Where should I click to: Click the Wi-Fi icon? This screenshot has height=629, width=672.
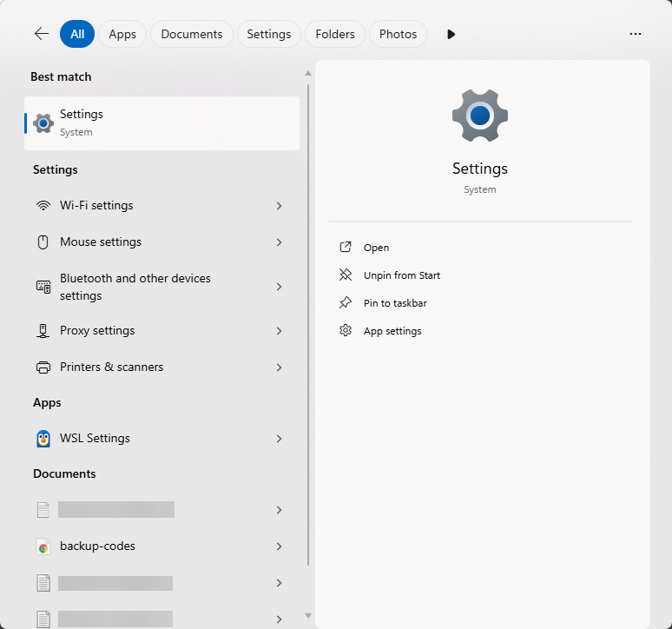pos(43,205)
